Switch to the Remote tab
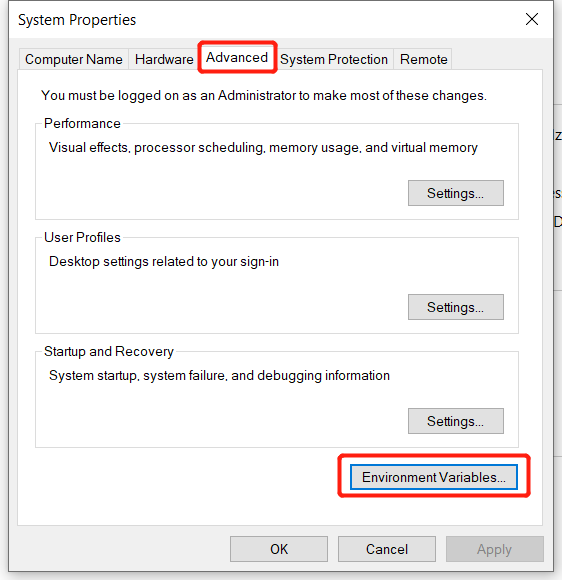This screenshot has height=580, width=562. (423, 59)
